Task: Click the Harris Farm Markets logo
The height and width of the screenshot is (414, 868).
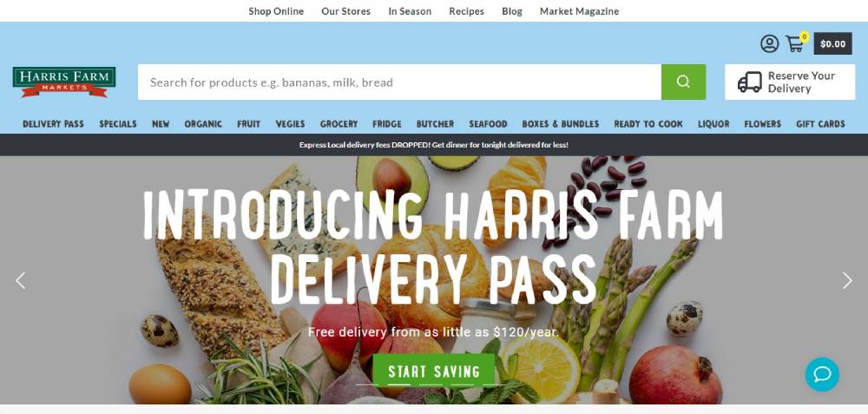Action: coord(64,82)
